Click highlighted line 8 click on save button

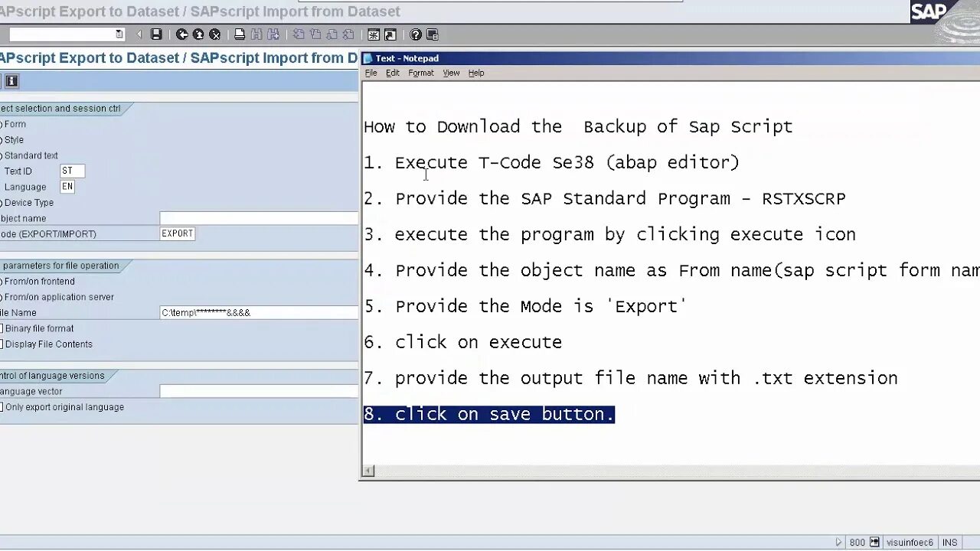[489, 414]
